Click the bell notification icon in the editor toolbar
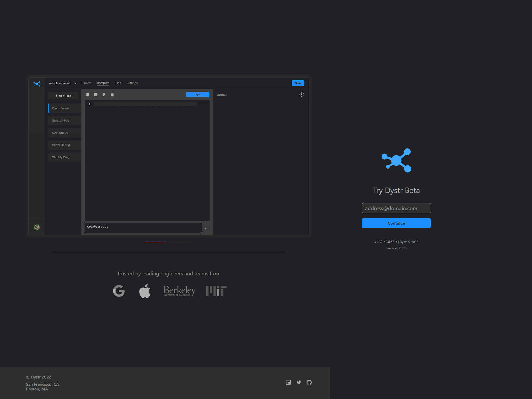 (112, 95)
